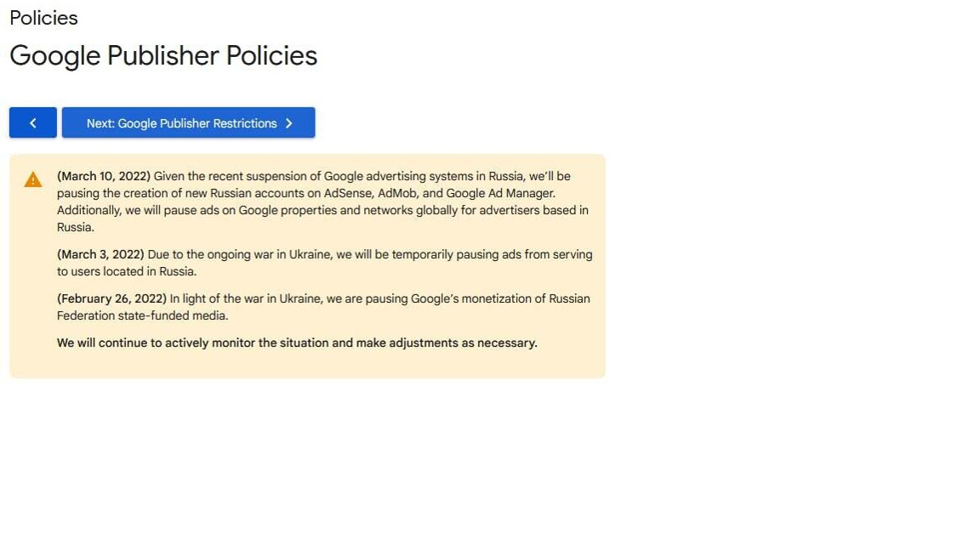Click the bold 'We will continue' closing sentence
Image resolution: width=980 pixels, height=551 pixels.
[x=297, y=343]
